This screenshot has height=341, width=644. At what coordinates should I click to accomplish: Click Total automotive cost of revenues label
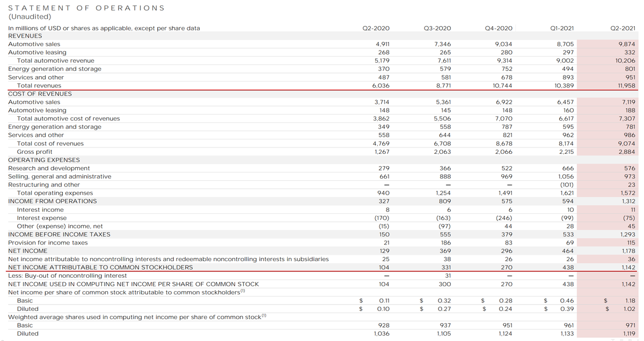[x=69, y=118]
